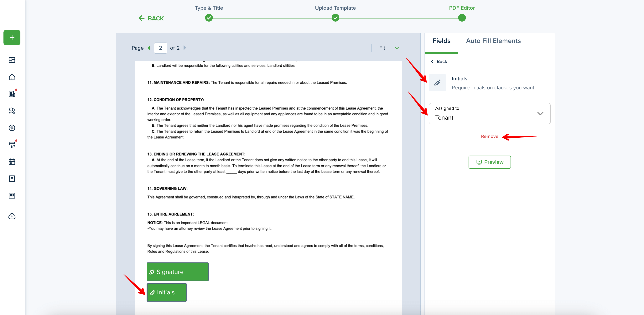Click the Preview button

pos(490,162)
